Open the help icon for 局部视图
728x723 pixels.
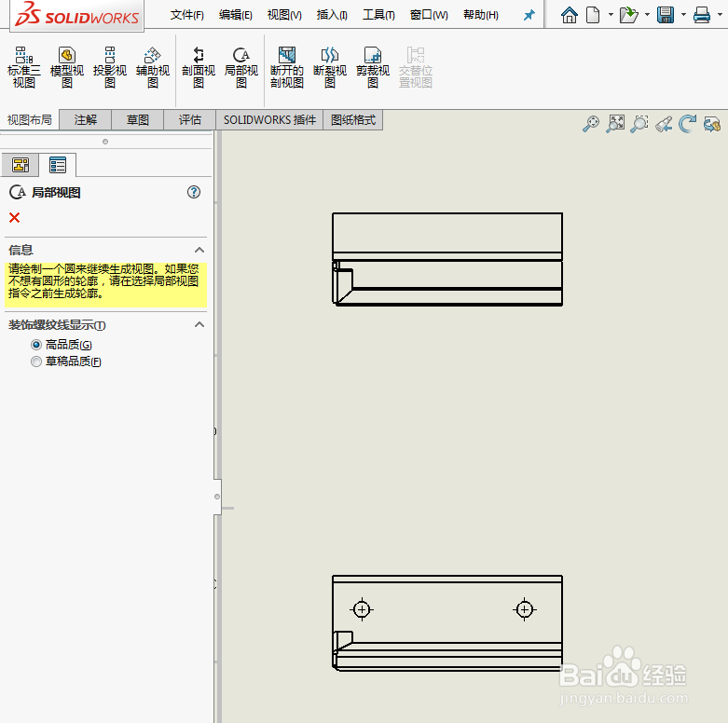tap(194, 192)
